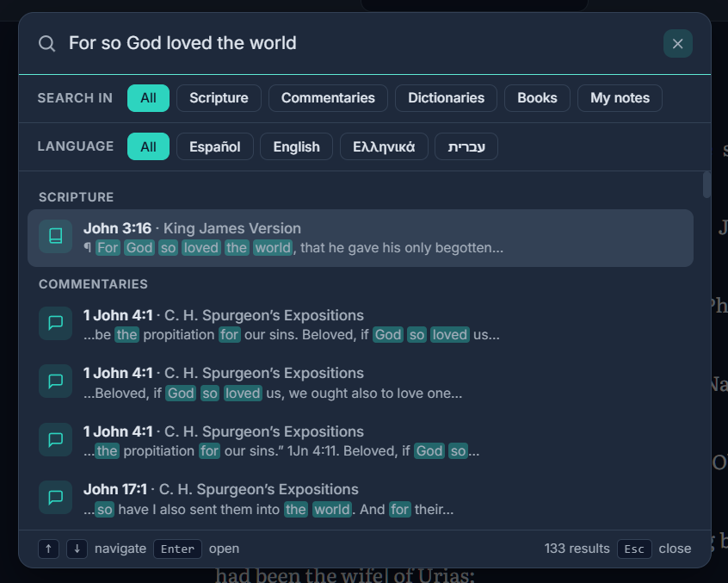728x583 pixels.
Task: Click comment icon of John 17:1 result
Action: (x=55, y=498)
